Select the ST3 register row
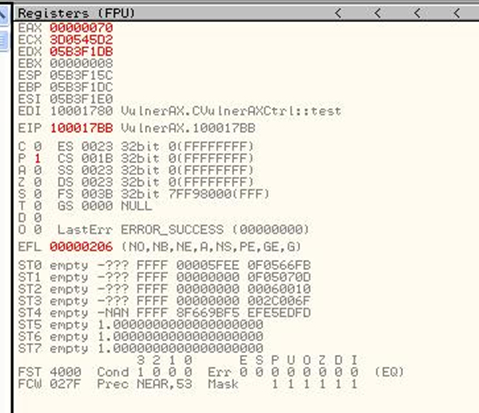The height and width of the screenshot is (413, 479). pos(164,301)
